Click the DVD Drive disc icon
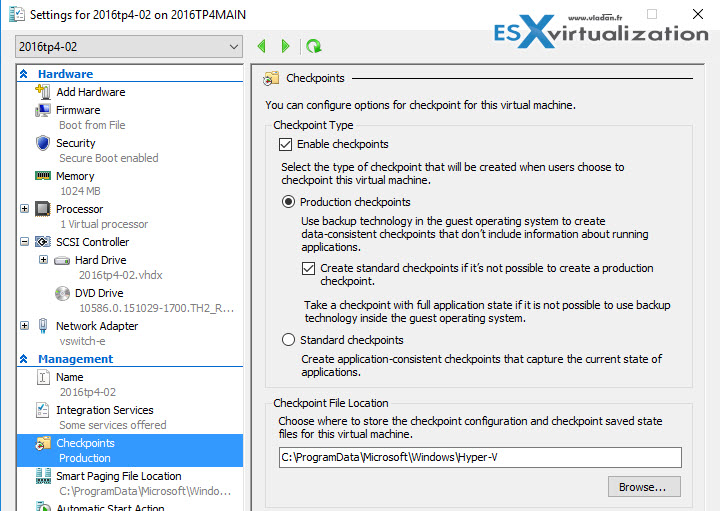The image size is (720, 511). 62,293
